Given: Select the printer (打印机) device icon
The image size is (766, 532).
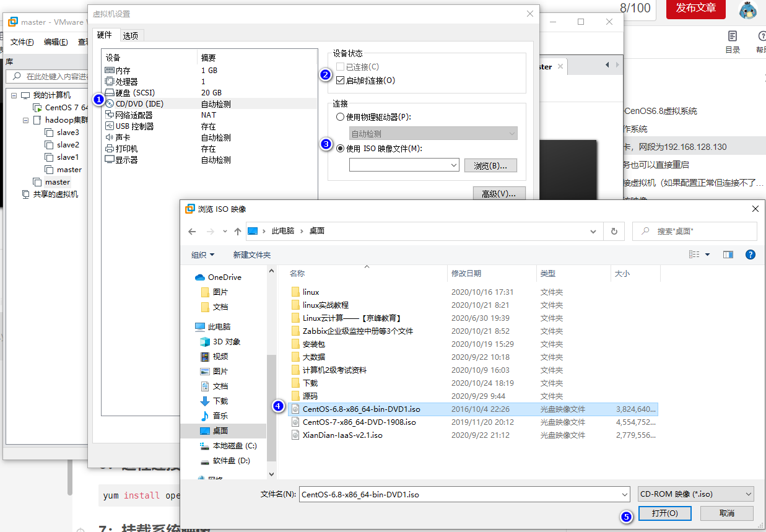Looking at the screenshot, I should (110, 149).
